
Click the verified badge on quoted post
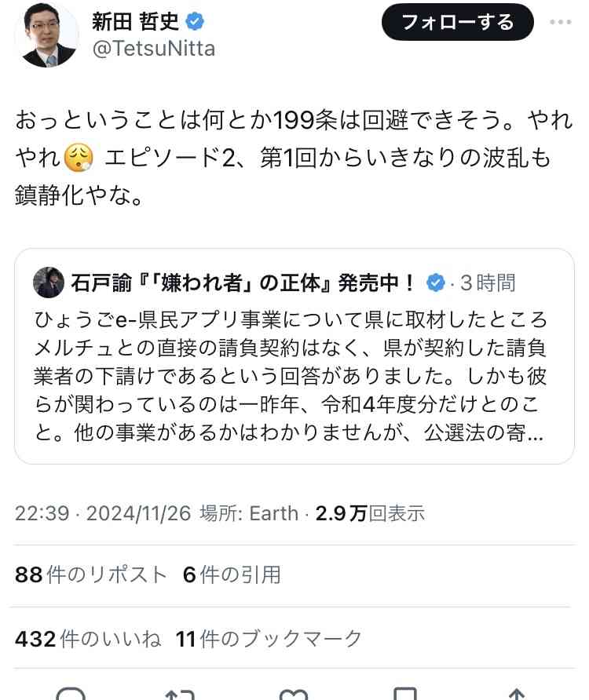(x=435, y=283)
